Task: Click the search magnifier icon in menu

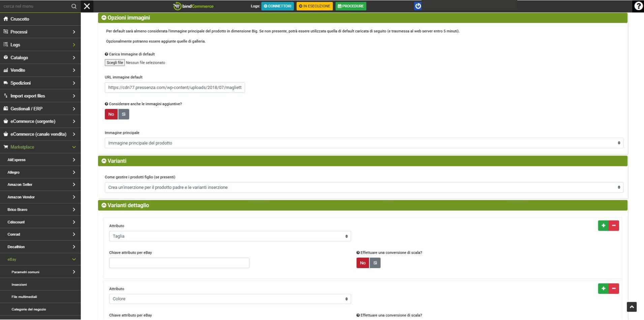Action: (74, 6)
